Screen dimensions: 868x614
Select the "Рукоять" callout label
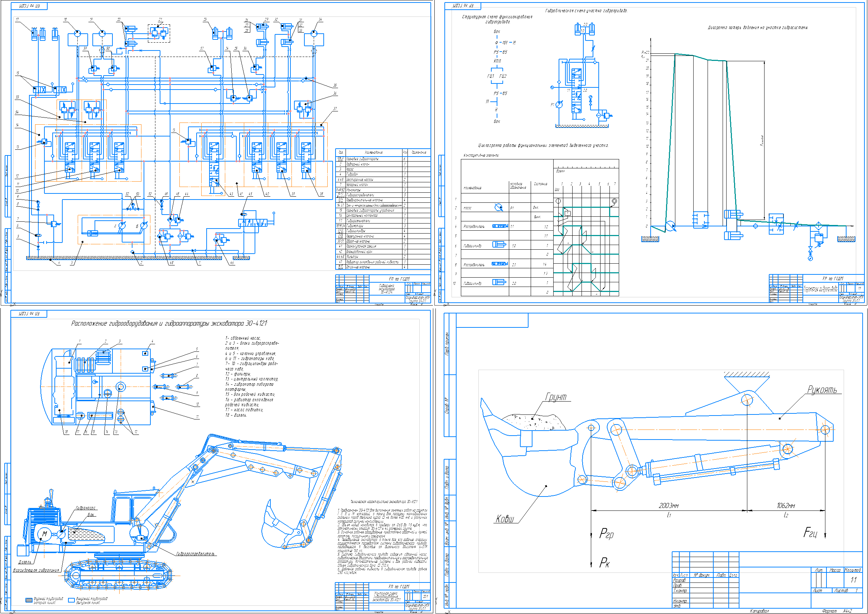(x=822, y=390)
